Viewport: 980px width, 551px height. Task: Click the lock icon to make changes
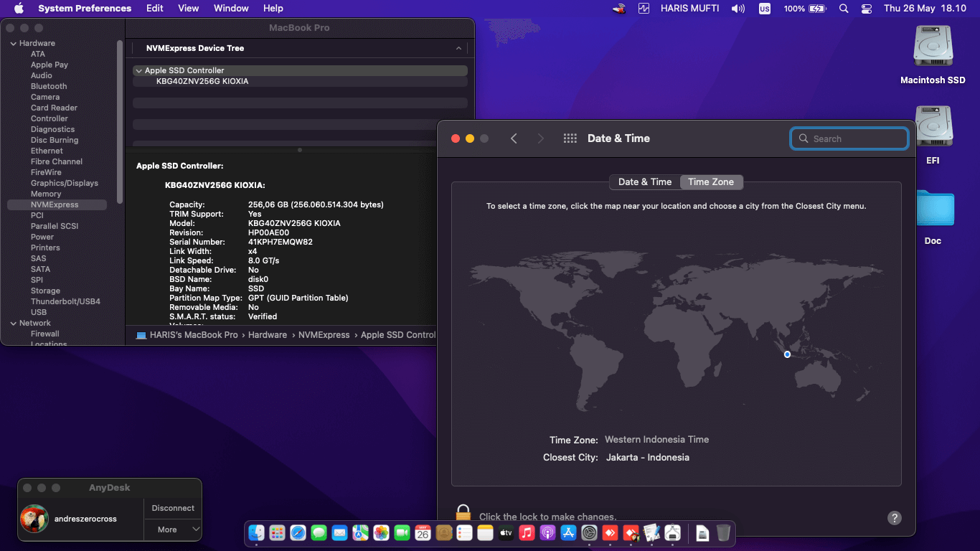463,513
